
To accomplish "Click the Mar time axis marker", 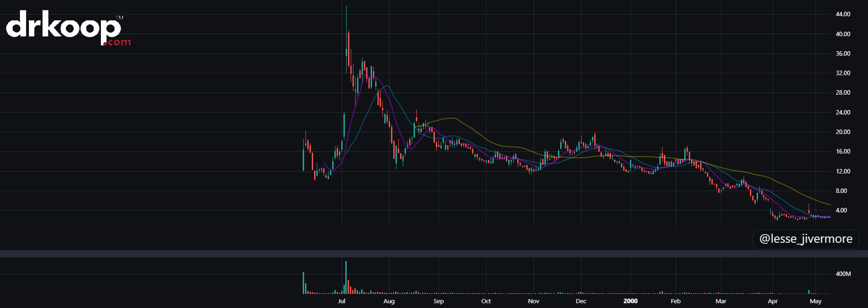I will pos(721,301).
